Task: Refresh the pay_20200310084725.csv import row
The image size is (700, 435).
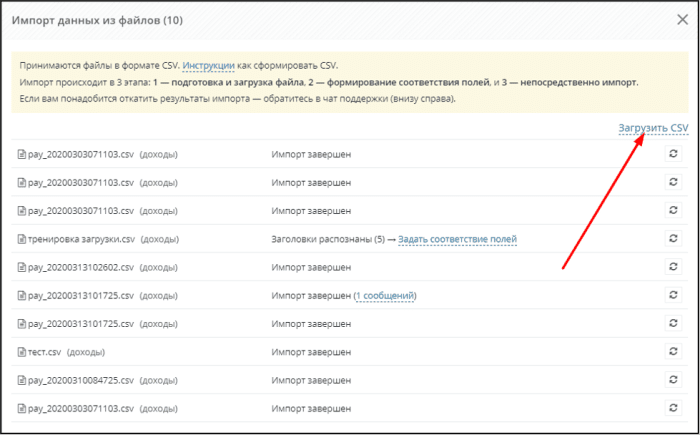Action: (673, 380)
